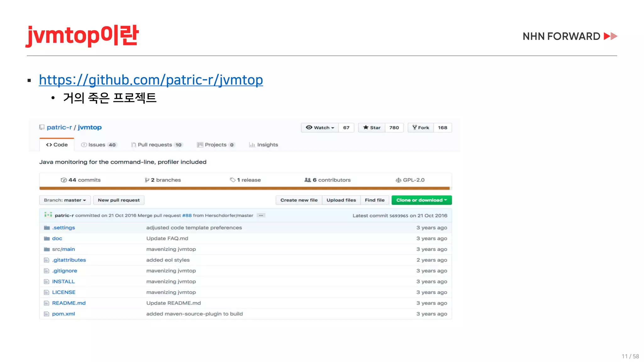Open commit 'added eol styles'
Image resolution: width=644 pixels, height=362 pixels.
pos(168,260)
